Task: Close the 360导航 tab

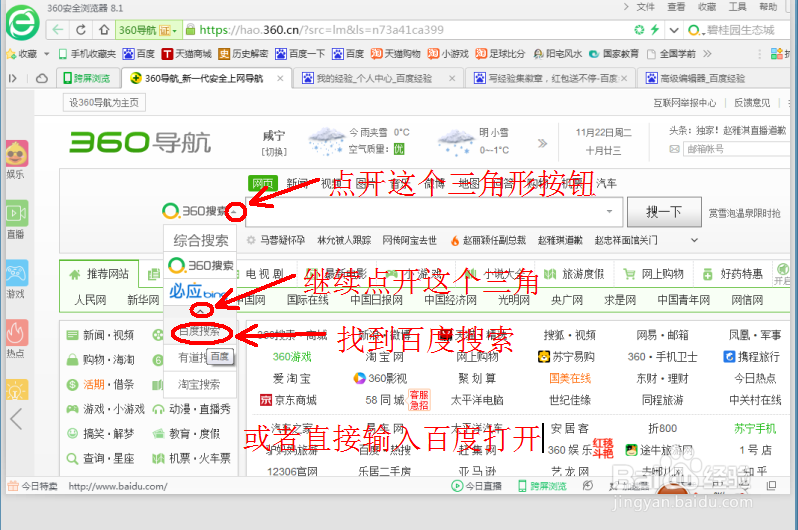Action: point(280,78)
